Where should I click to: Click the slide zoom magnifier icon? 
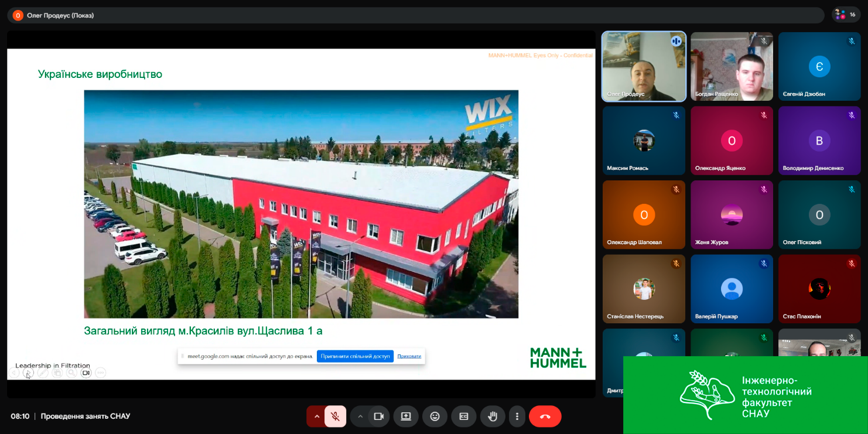71,373
